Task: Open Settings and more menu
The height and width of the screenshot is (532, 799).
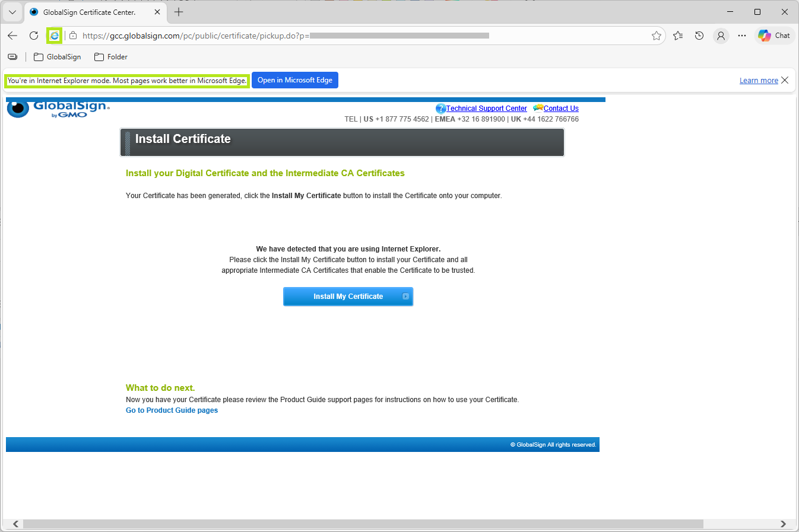Action: (742, 36)
